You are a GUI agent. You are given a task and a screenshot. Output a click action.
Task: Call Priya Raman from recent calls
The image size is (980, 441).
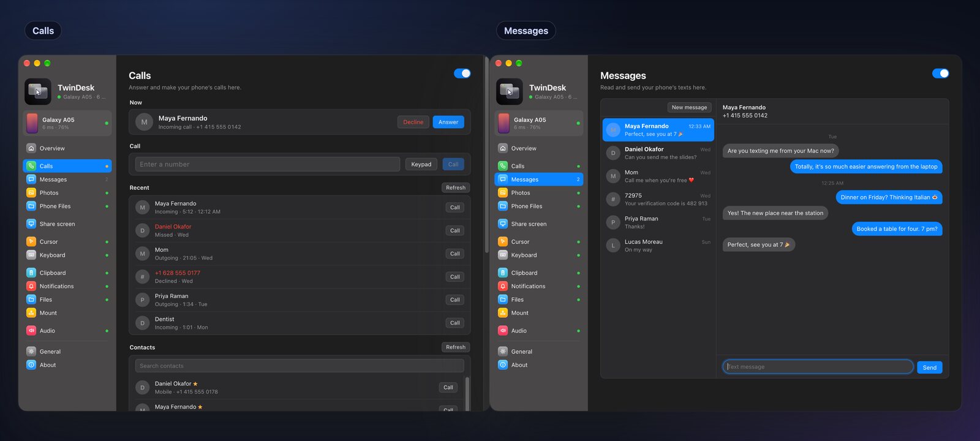coord(455,300)
